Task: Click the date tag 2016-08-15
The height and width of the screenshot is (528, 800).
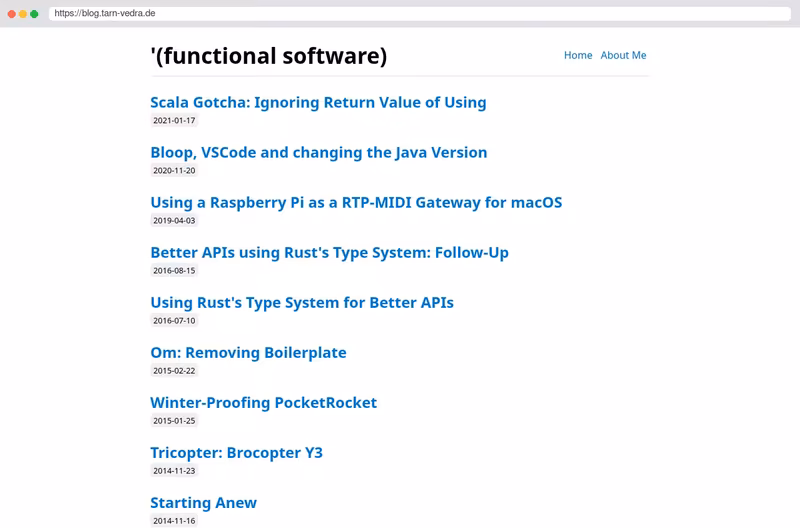Action: (x=174, y=270)
